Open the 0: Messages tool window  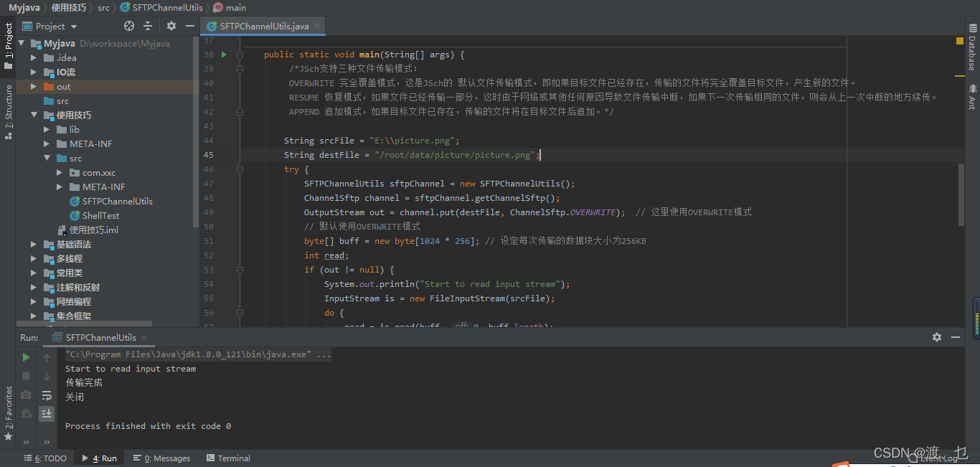pyautogui.click(x=161, y=458)
